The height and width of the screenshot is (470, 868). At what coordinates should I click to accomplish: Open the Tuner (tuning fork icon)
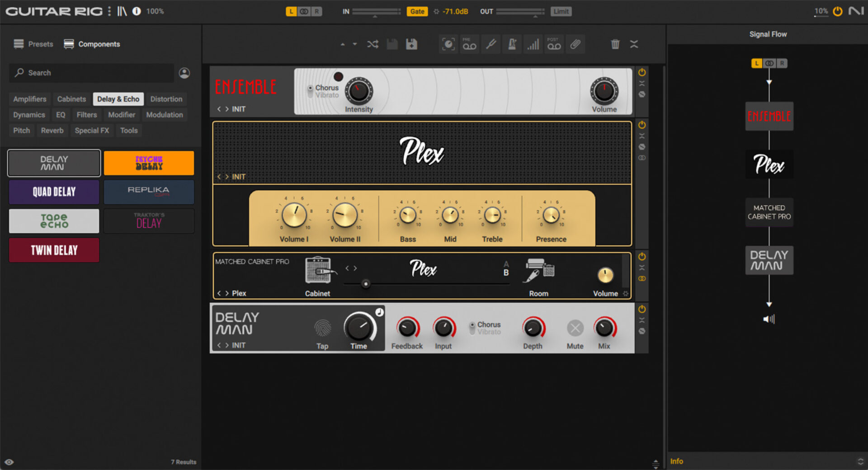pos(491,44)
